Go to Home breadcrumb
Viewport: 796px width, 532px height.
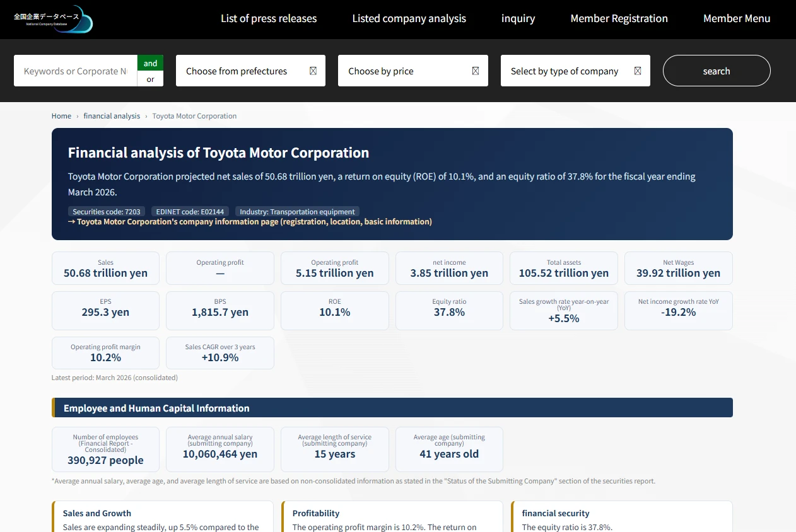[x=61, y=116]
